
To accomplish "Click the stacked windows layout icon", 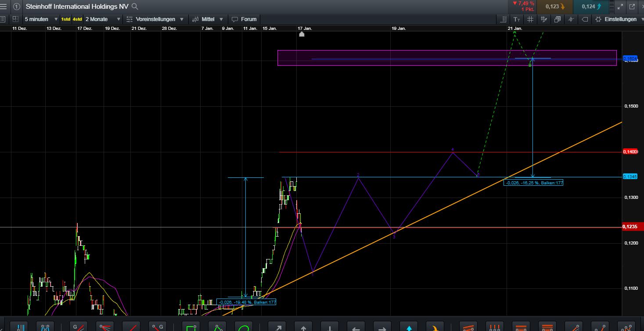I will tap(558, 19).
